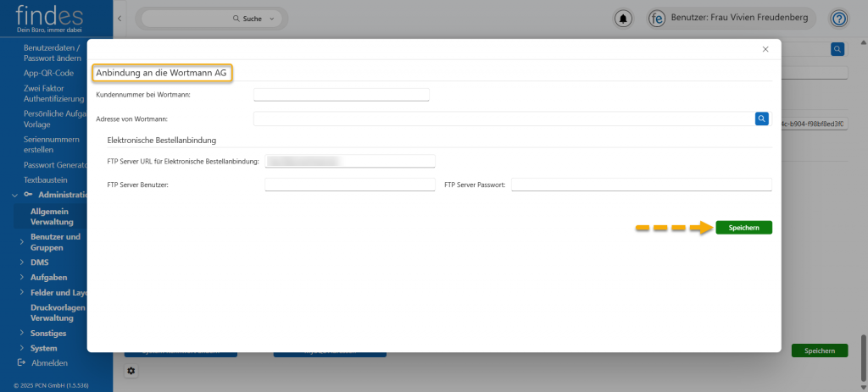The image size is (868, 392).
Task: Collapse the Administration section chevron
Action: 14,195
